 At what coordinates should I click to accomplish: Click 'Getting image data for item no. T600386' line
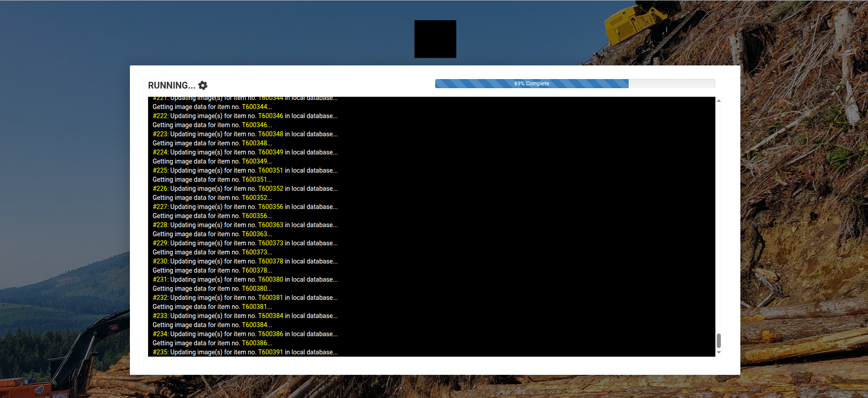coord(212,343)
